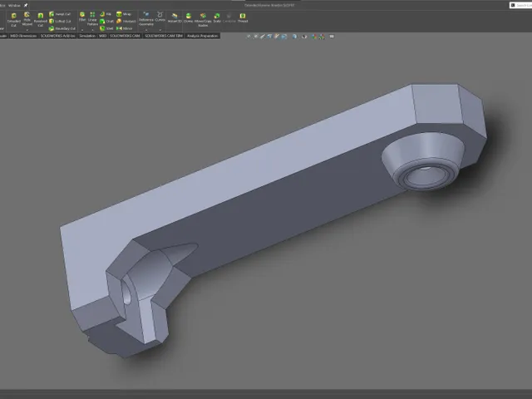Image resolution: width=532 pixels, height=399 pixels.
Task: Open the SOLIDWORKS CAM tab
Action: 125,36
